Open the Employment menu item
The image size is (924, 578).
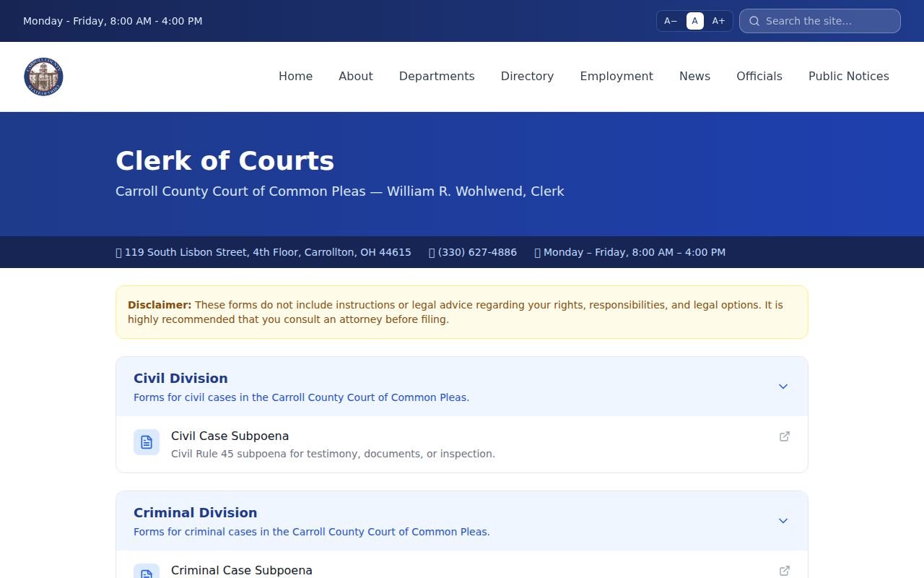(616, 77)
